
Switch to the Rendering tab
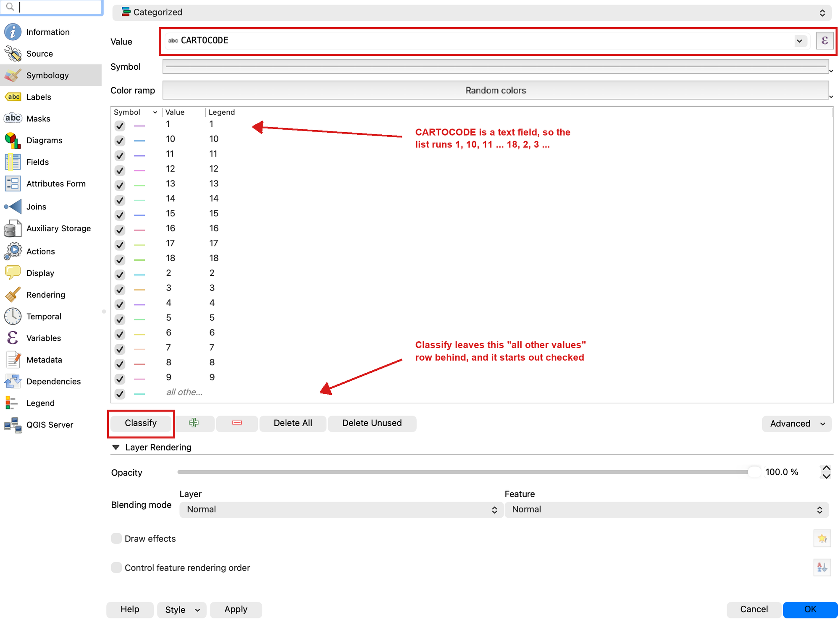[x=50, y=295]
